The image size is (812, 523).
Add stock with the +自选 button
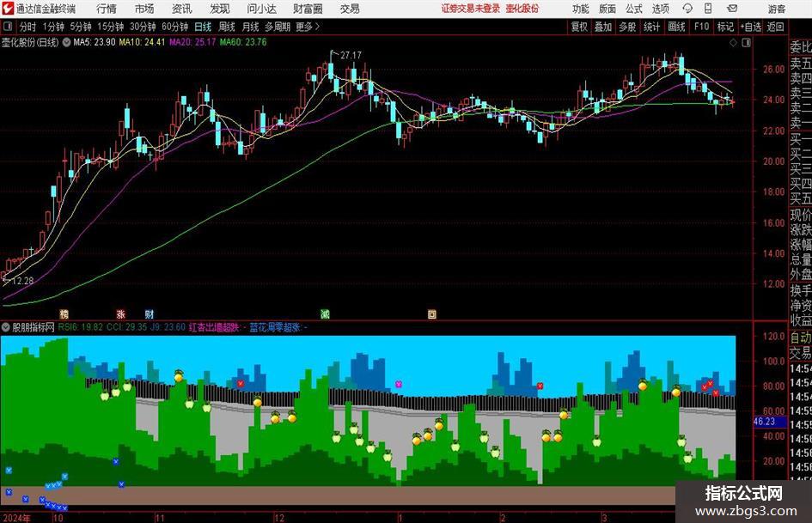tap(750, 27)
